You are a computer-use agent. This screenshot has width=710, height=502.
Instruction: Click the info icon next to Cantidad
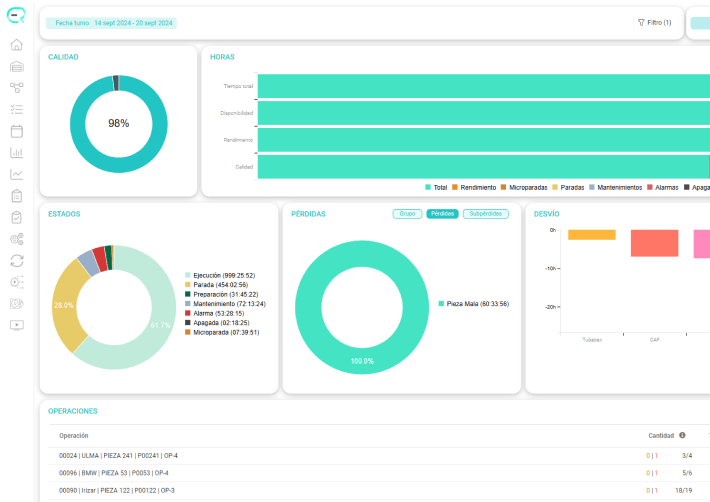click(x=682, y=435)
